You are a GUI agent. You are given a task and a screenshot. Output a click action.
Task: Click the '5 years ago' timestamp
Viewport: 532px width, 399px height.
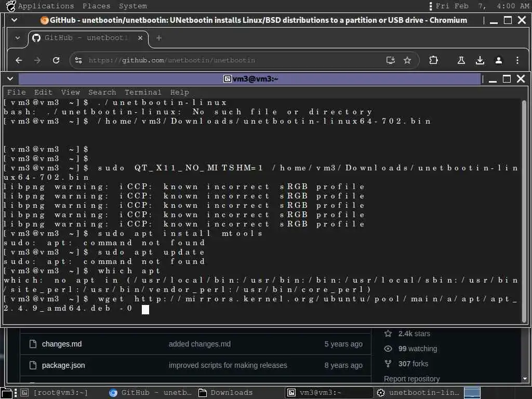tap(343, 344)
